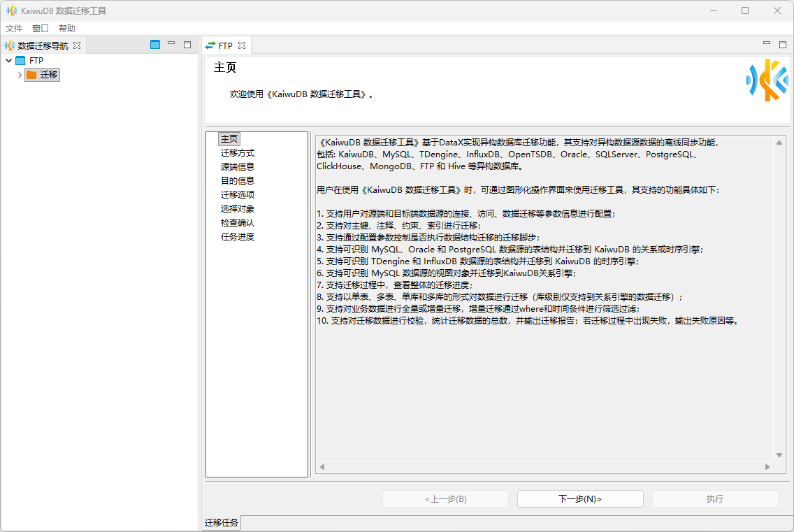This screenshot has height=532, width=794.
Task: Click the orange 迁移 folder icon
Action: (31, 75)
